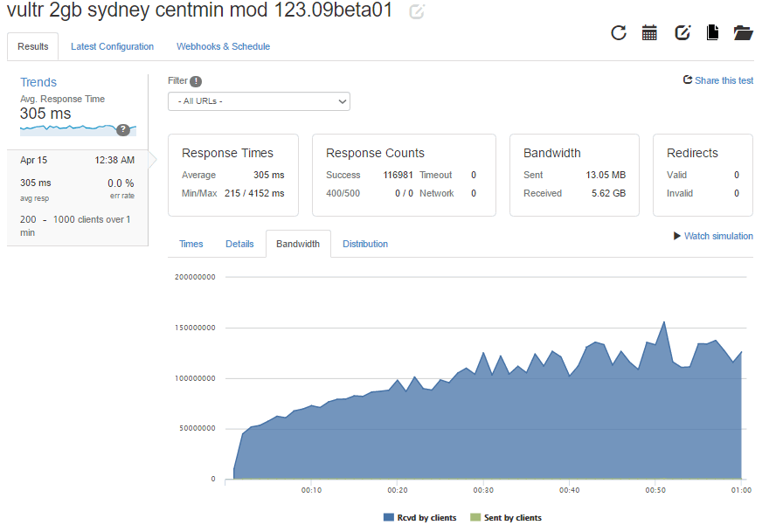Image resolution: width=769 pixels, height=532 pixels.
Task: Switch to the Details chart tab
Action: point(239,244)
